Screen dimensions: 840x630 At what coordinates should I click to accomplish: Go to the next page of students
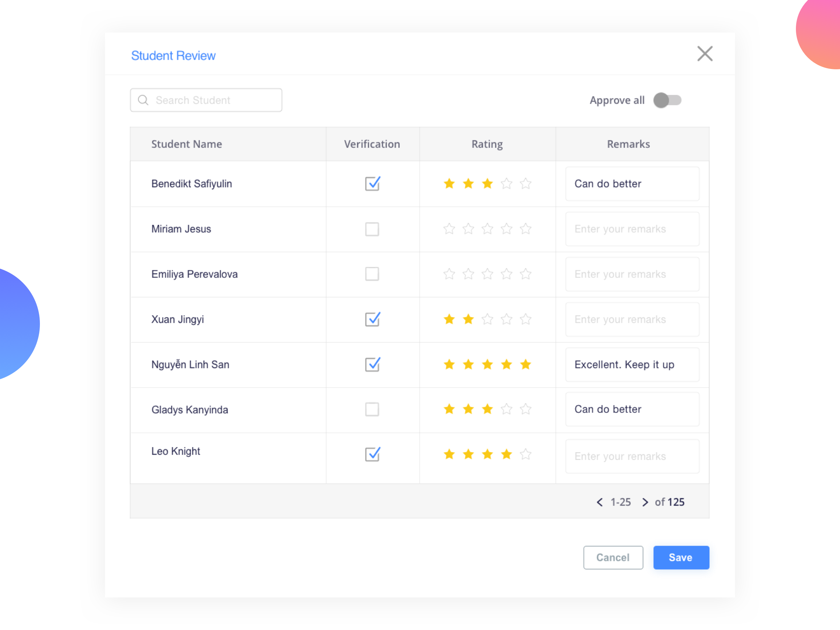(645, 502)
